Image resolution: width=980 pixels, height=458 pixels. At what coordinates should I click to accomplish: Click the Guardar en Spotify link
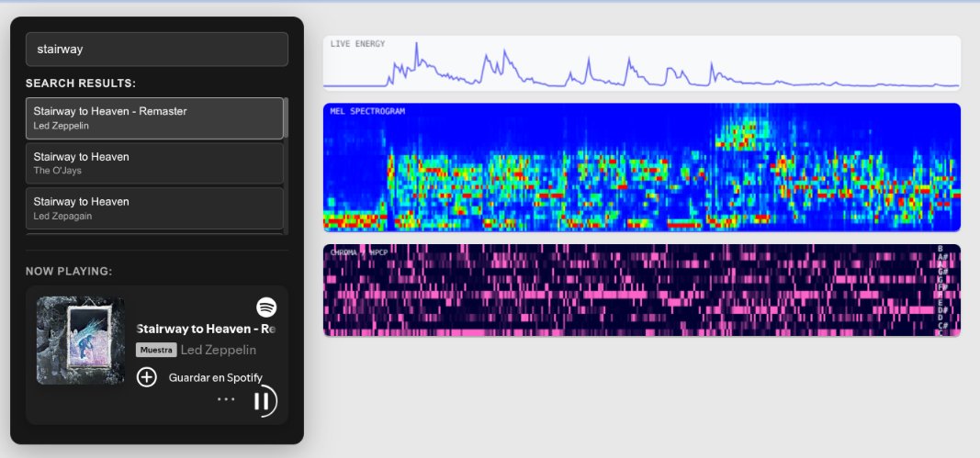point(216,377)
